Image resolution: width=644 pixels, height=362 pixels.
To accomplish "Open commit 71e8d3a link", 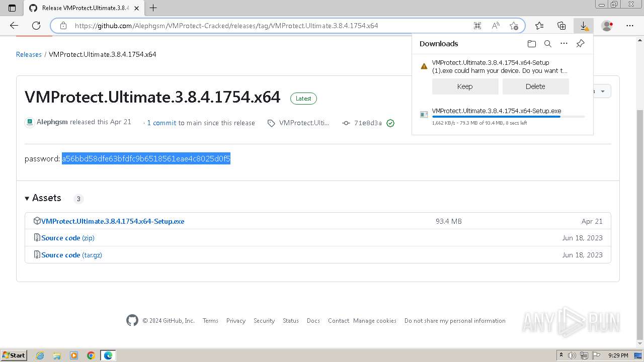I will point(368,123).
